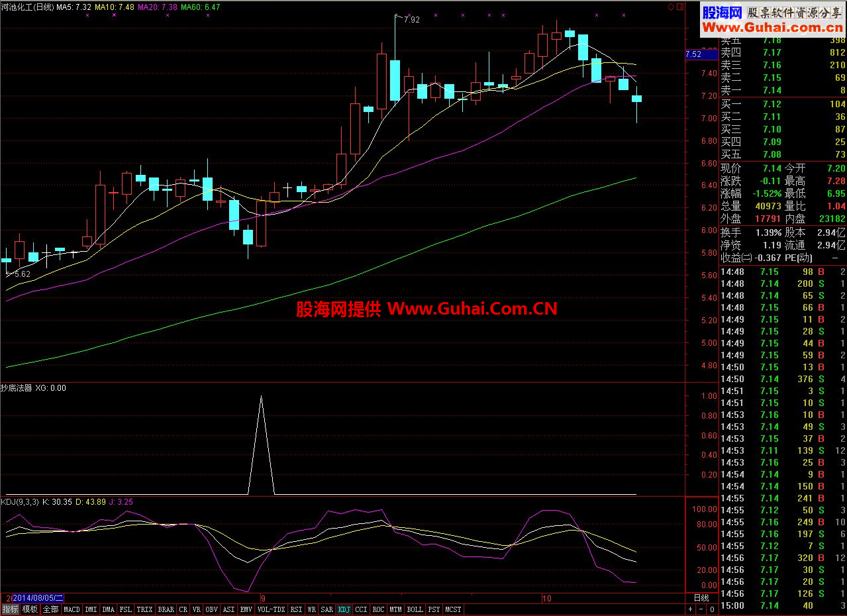Select the MTM indicator tab

point(395,609)
